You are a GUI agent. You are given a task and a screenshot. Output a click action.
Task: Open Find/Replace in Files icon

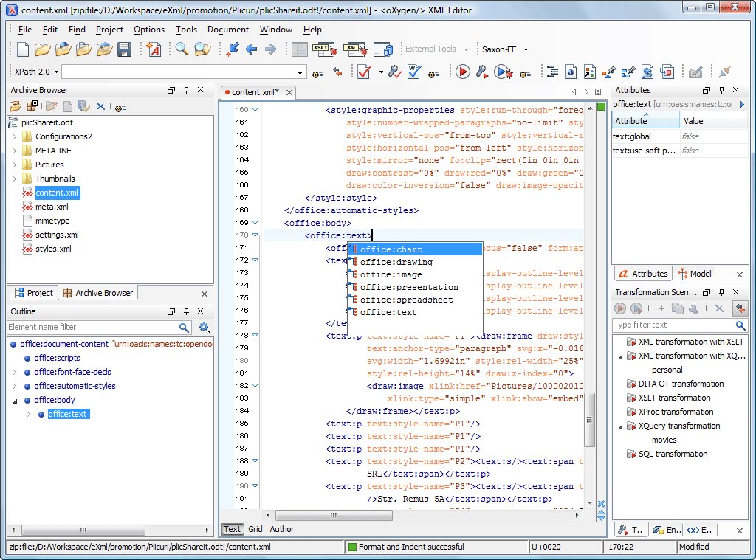point(200,48)
